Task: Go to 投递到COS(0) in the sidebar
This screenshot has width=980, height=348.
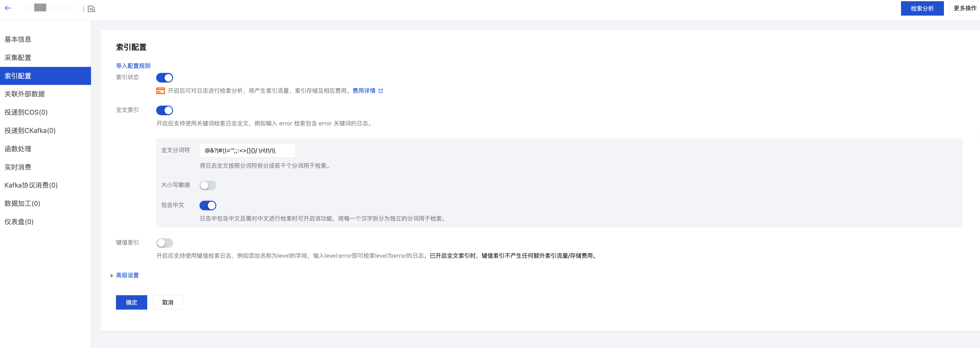Action: [x=45, y=112]
